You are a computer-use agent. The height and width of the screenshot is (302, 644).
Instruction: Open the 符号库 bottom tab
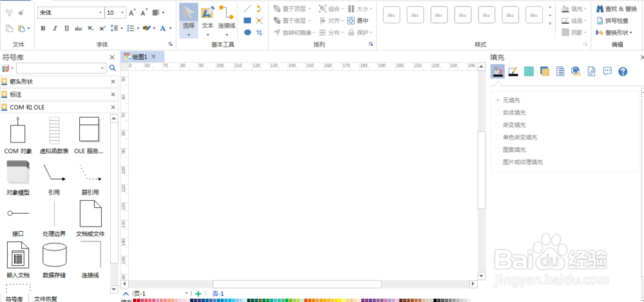(x=14, y=299)
